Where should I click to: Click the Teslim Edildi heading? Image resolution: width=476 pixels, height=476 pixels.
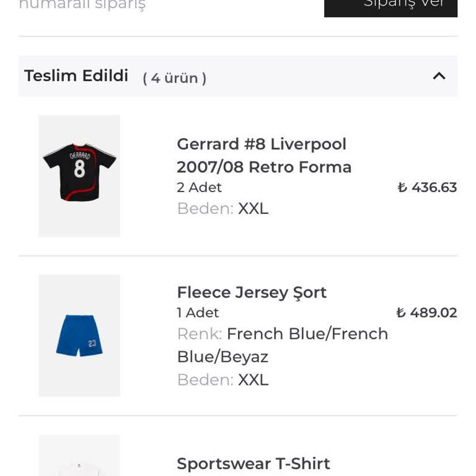[76, 76]
